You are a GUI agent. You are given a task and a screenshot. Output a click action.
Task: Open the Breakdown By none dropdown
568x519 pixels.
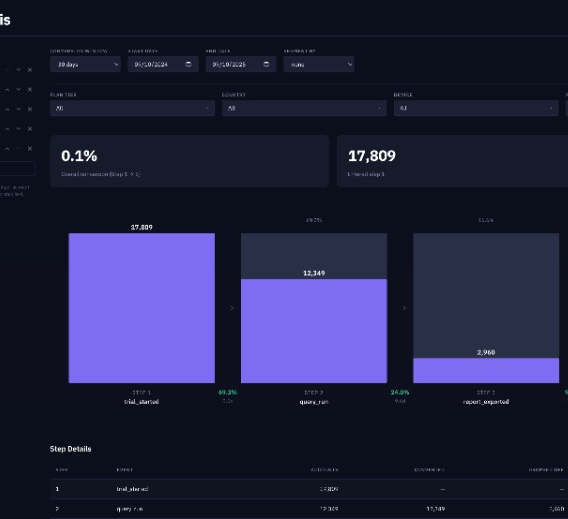click(319, 64)
